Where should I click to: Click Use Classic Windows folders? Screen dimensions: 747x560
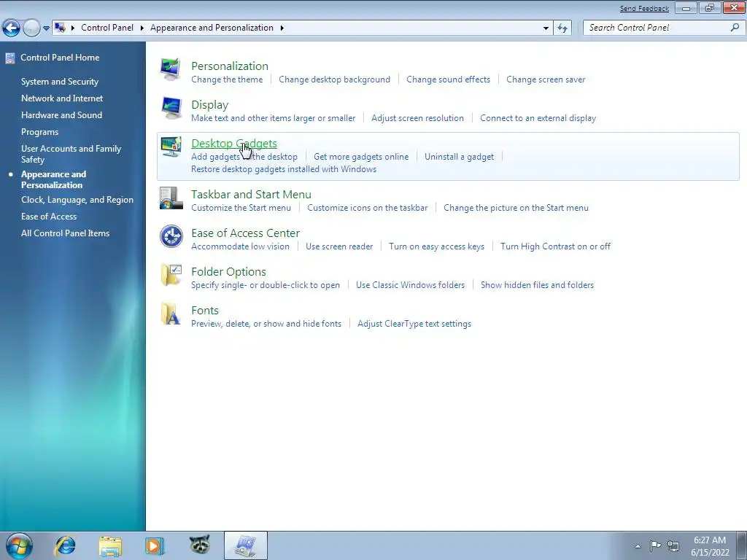(410, 285)
